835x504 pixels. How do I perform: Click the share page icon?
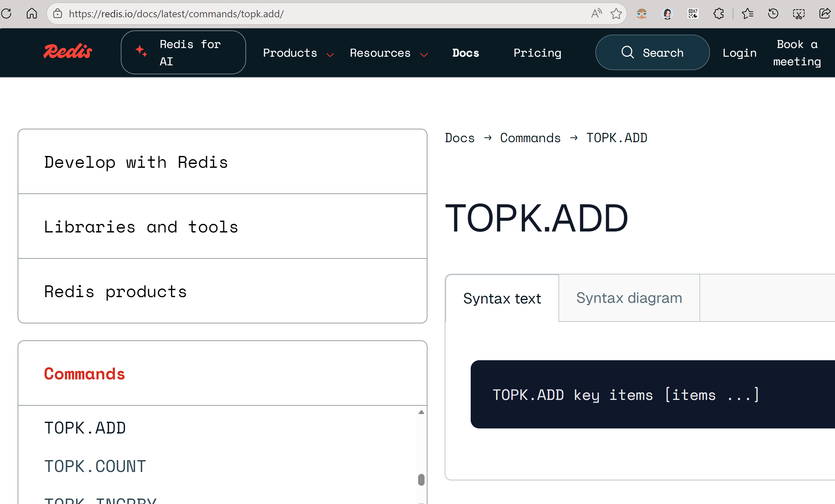(x=824, y=13)
